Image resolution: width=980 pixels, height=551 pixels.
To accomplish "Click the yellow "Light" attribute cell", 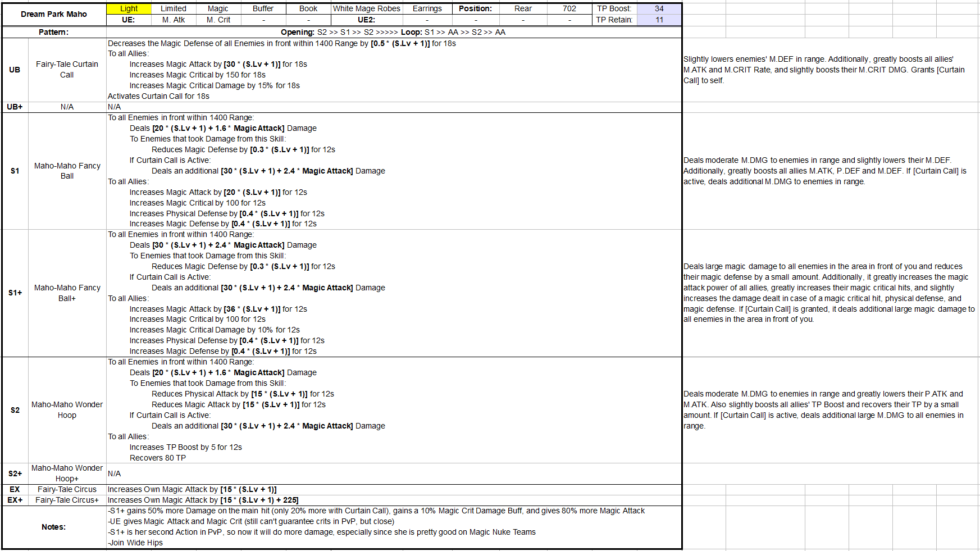I will pyautogui.click(x=129, y=9).
